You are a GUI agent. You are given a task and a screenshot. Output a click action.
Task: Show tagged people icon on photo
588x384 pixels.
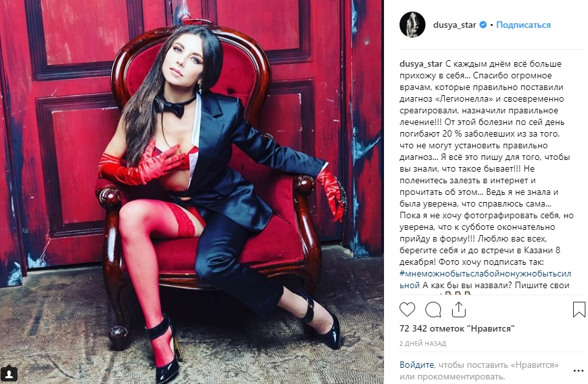pos(9,374)
